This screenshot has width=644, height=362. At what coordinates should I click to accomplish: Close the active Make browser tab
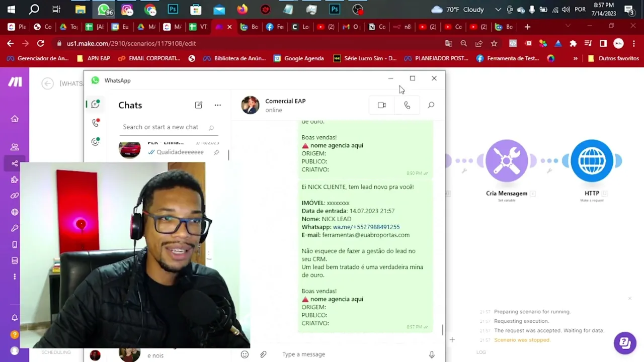(229, 27)
